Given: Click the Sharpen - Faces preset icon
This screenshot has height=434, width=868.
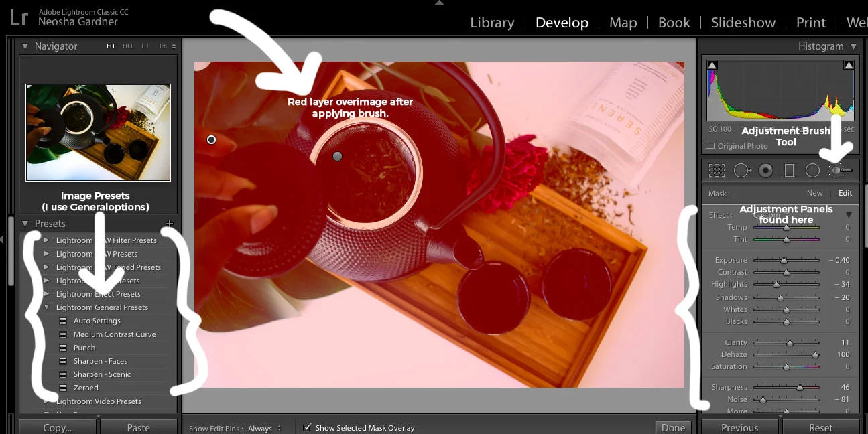Looking at the screenshot, I should (64, 361).
